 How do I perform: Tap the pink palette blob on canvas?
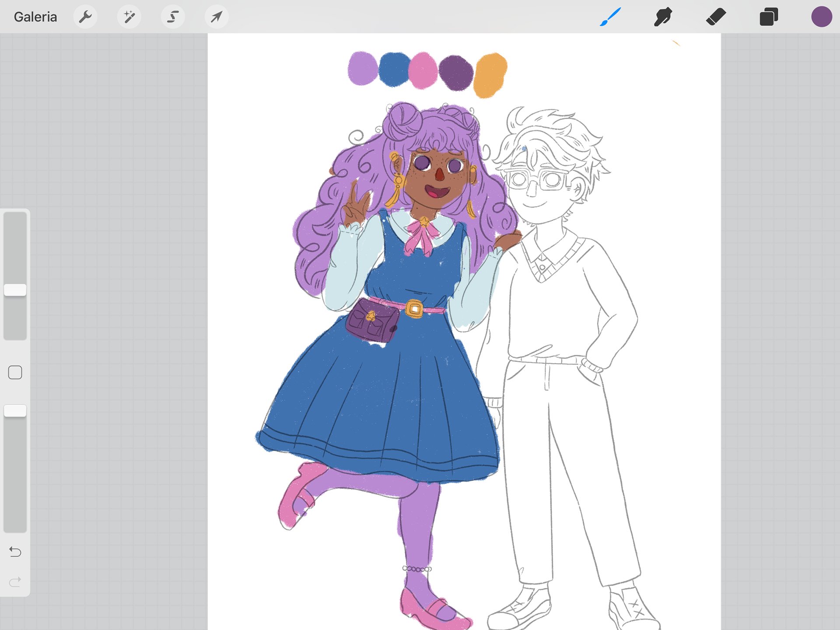[423, 70]
